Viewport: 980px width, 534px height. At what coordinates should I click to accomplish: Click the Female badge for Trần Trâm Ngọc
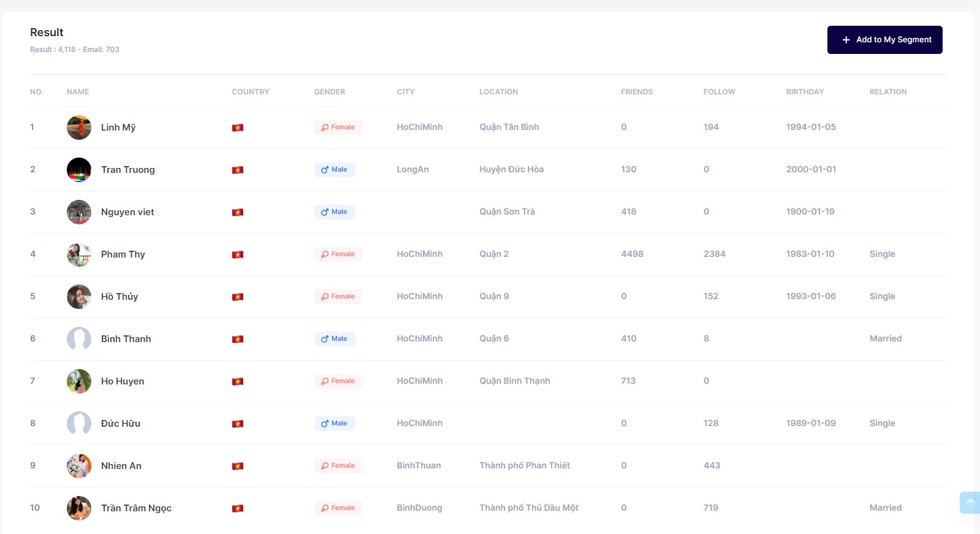338,508
